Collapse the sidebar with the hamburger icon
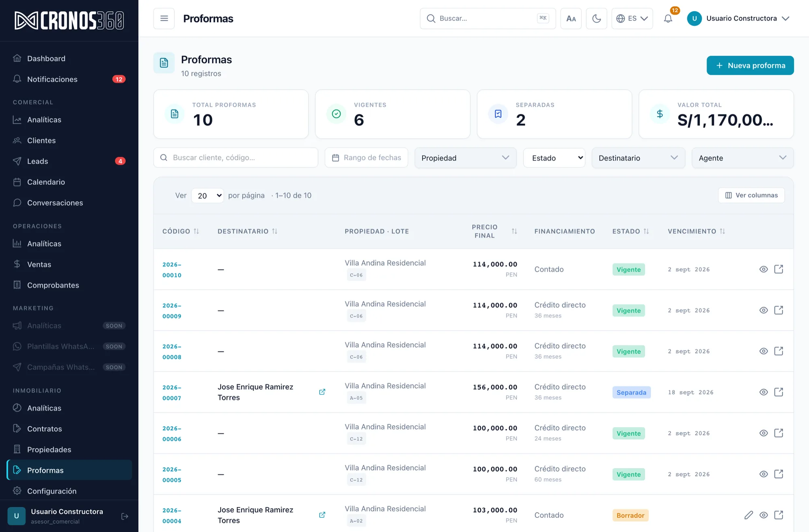 click(164, 19)
